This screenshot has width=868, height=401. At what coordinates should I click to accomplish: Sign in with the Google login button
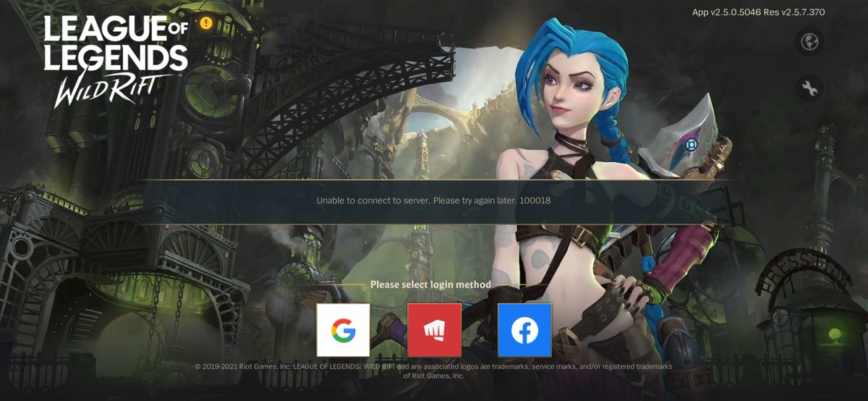[x=344, y=330]
